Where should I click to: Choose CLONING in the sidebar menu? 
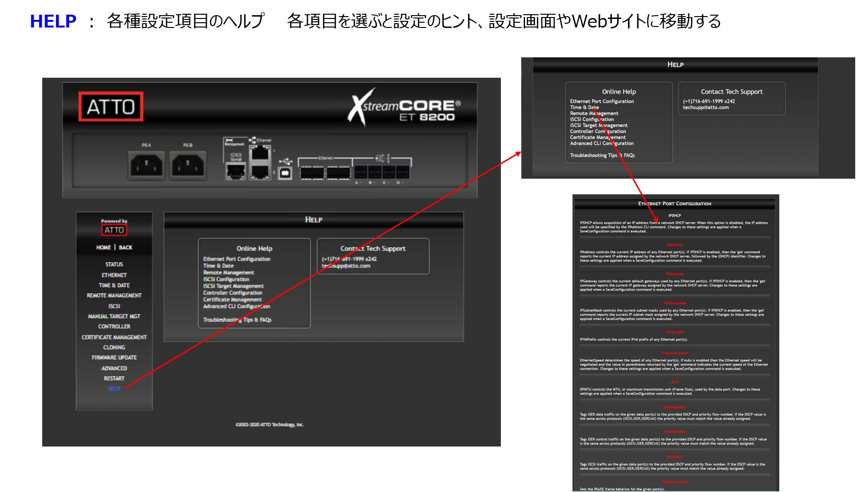click(x=114, y=347)
